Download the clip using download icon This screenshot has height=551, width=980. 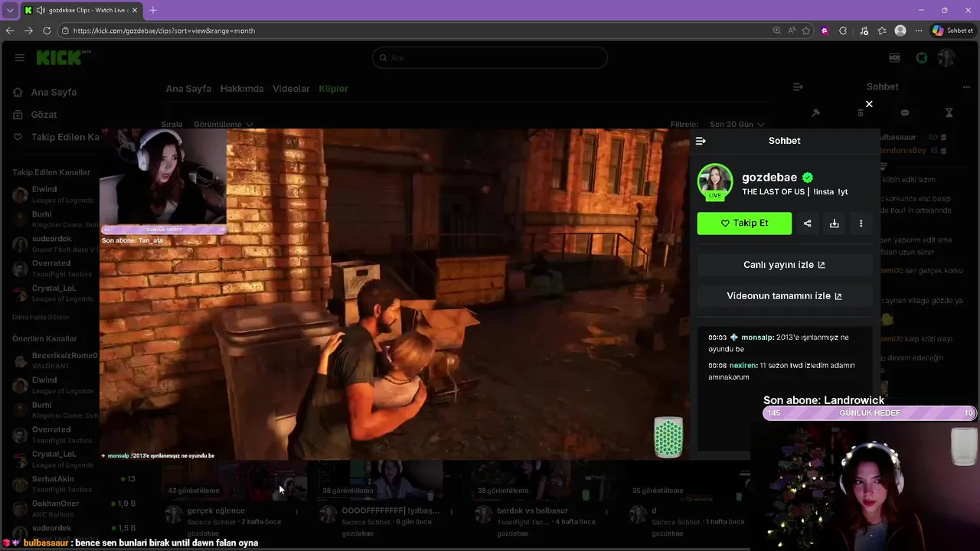(x=834, y=223)
